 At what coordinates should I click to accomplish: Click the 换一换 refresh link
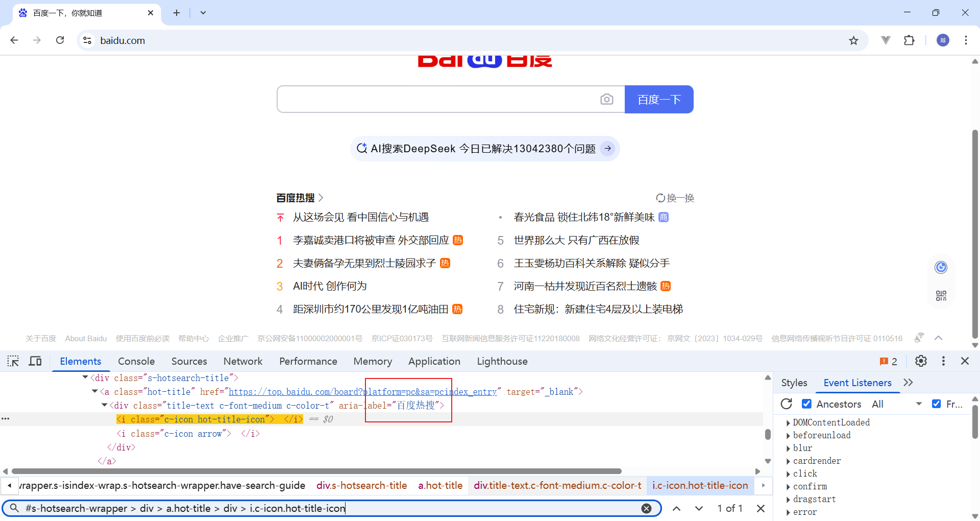click(675, 198)
